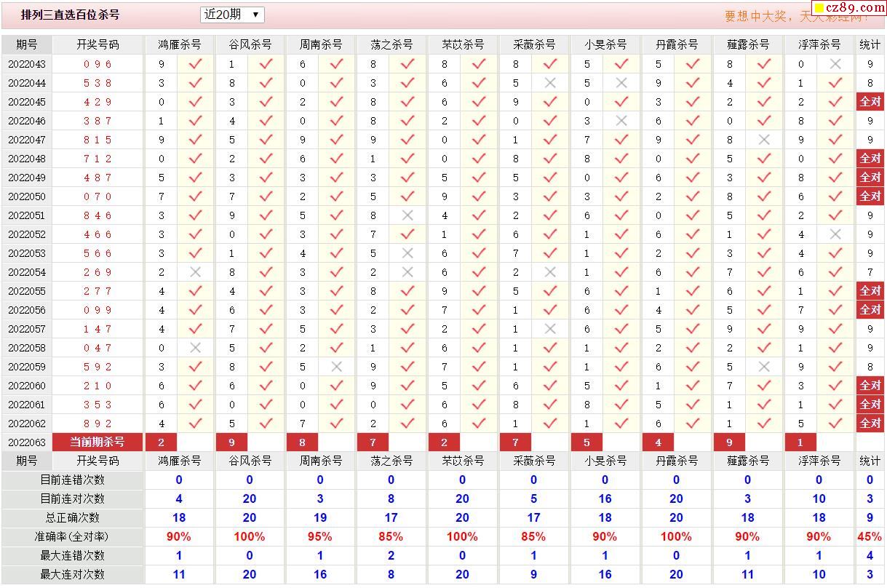Image resolution: width=887 pixels, height=588 pixels.
Task: Click the 排列三直选百位杀号 page title
Action: click(x=70, y=15)
